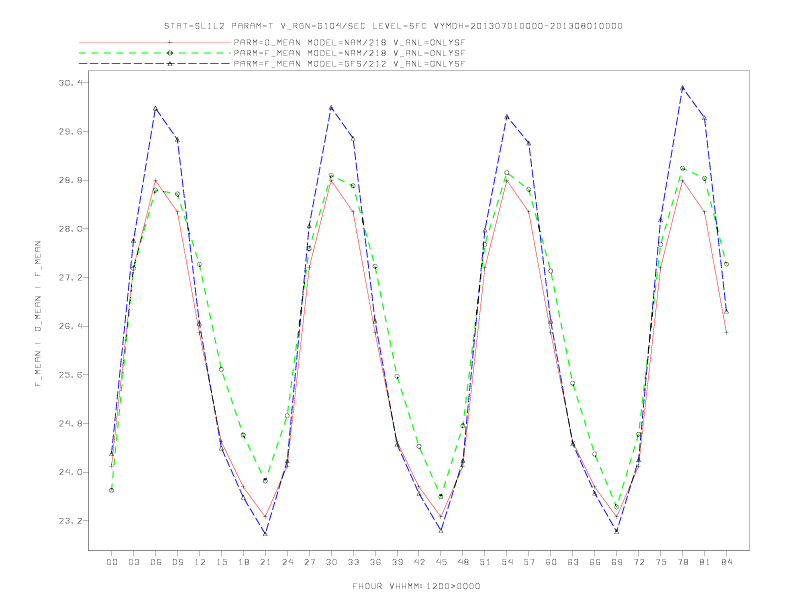Click the vertical y-axis title F_MEAN | O_MEAN | F_MEAN
This screenshot has height=612, width=792.
pos(38,314)
